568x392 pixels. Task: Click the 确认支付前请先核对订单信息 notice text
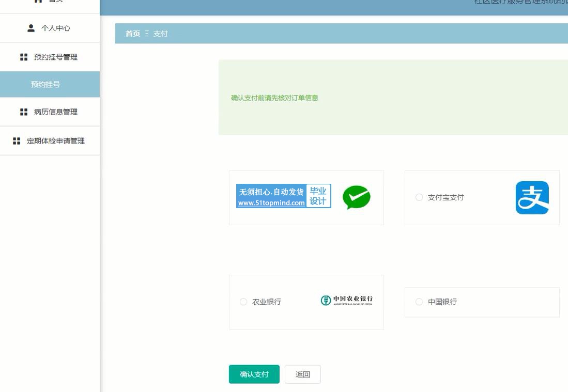click(x=274, y=98)
